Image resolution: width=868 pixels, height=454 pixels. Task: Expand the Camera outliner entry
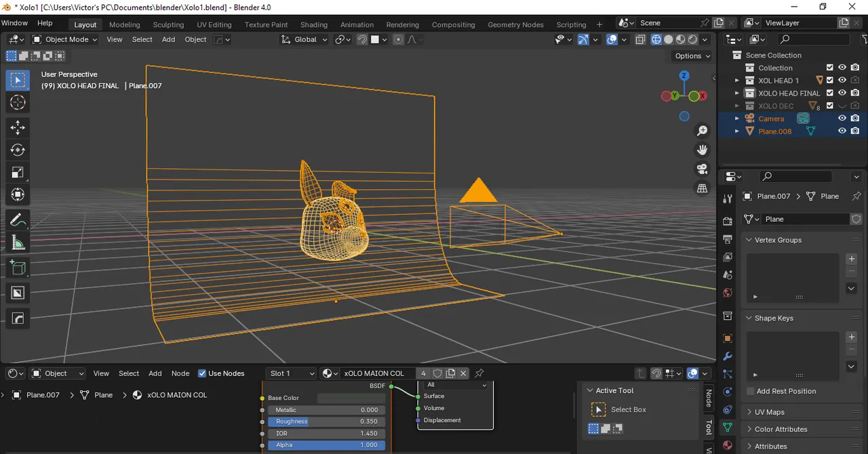click(x=737, y=118)
